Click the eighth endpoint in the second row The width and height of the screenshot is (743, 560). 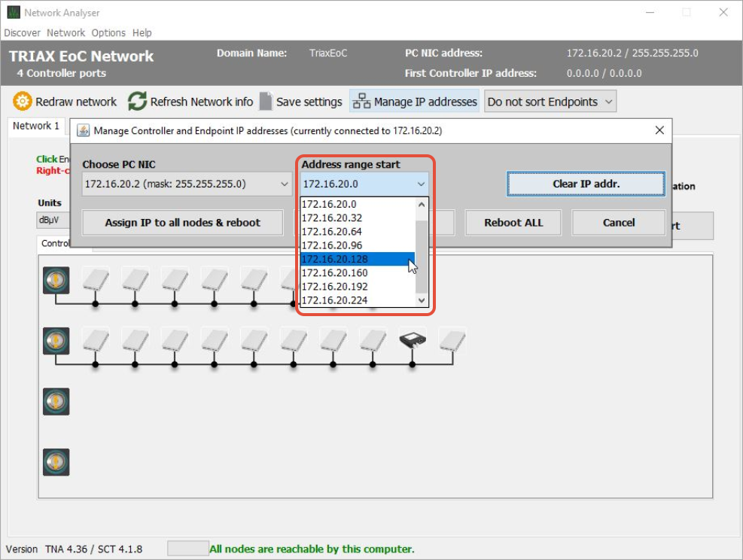(x=373, y=340)
